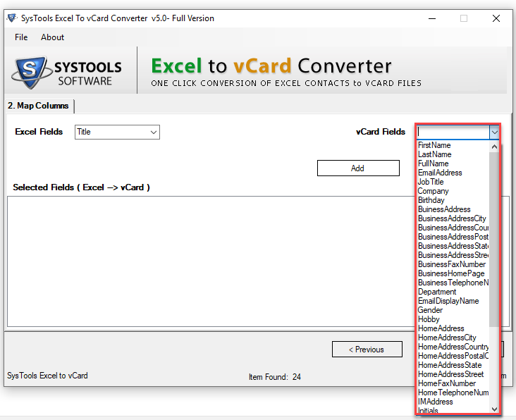Maximize the converter window
516x420 pixels.
[464, 18]
